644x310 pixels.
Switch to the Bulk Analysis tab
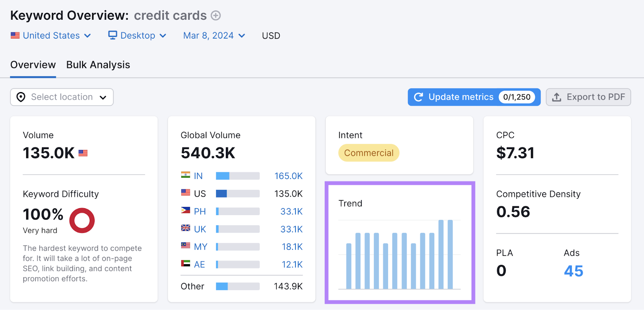tap(98, 65)
